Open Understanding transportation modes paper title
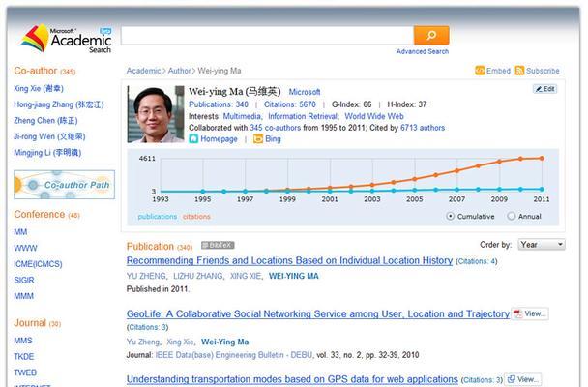This screenshot has height=387, width=588. click(292, 379)
